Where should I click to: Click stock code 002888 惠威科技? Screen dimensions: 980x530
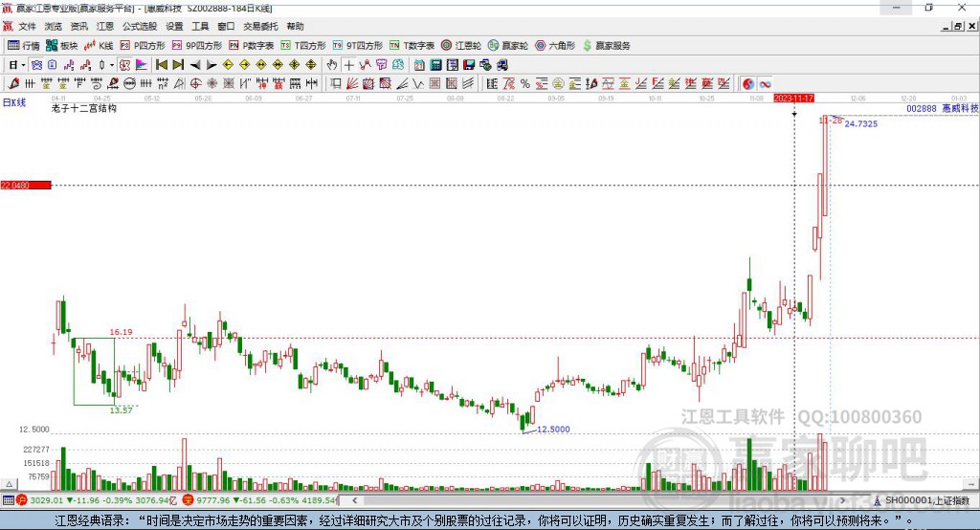pos(943,108)
